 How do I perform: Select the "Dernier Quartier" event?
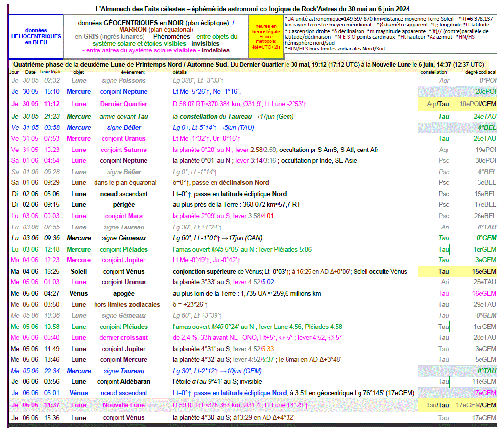124,104
